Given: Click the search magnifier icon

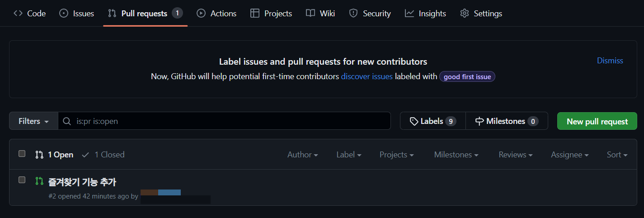Looking at the screenshot, I should 67,121.
